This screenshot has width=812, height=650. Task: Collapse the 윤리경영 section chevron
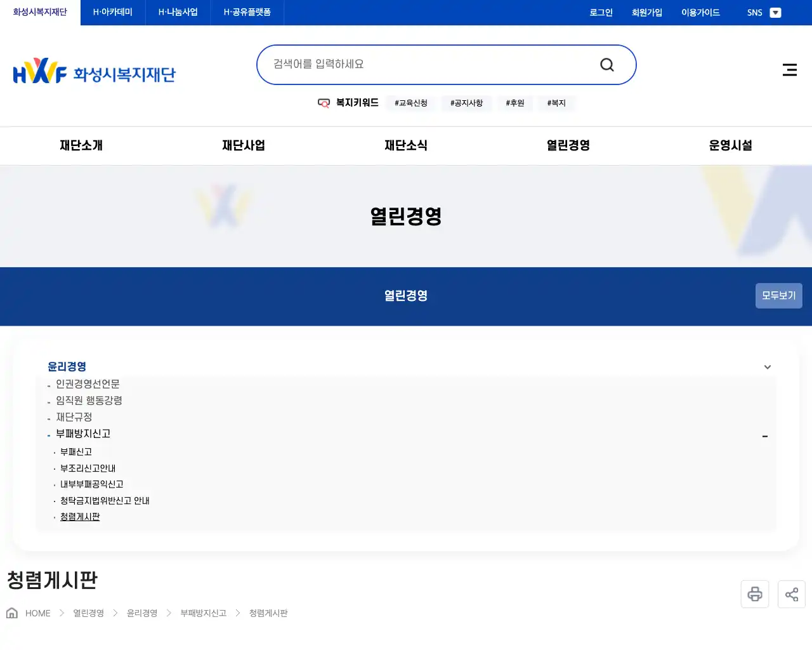pos(767,367)
